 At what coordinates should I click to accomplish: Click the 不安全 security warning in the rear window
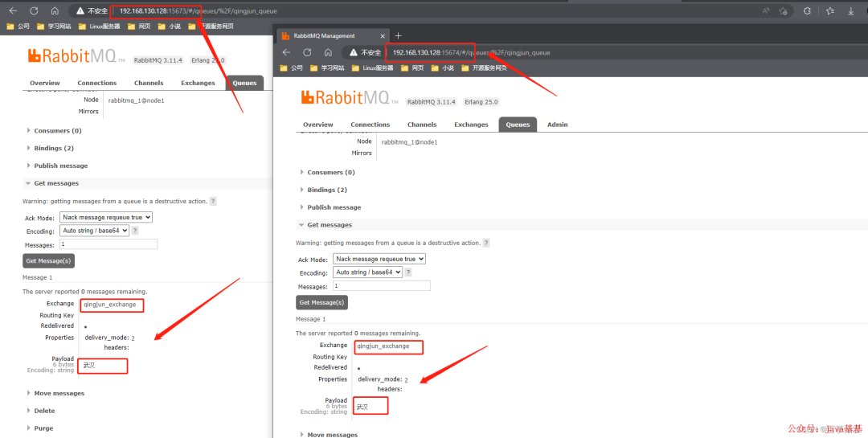(x=92, y=11)
